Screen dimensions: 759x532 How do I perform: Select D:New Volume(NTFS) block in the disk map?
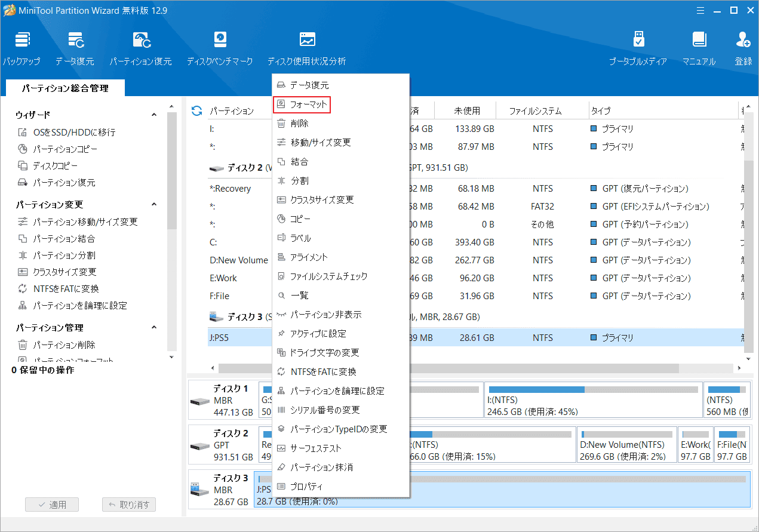(626, 444)
